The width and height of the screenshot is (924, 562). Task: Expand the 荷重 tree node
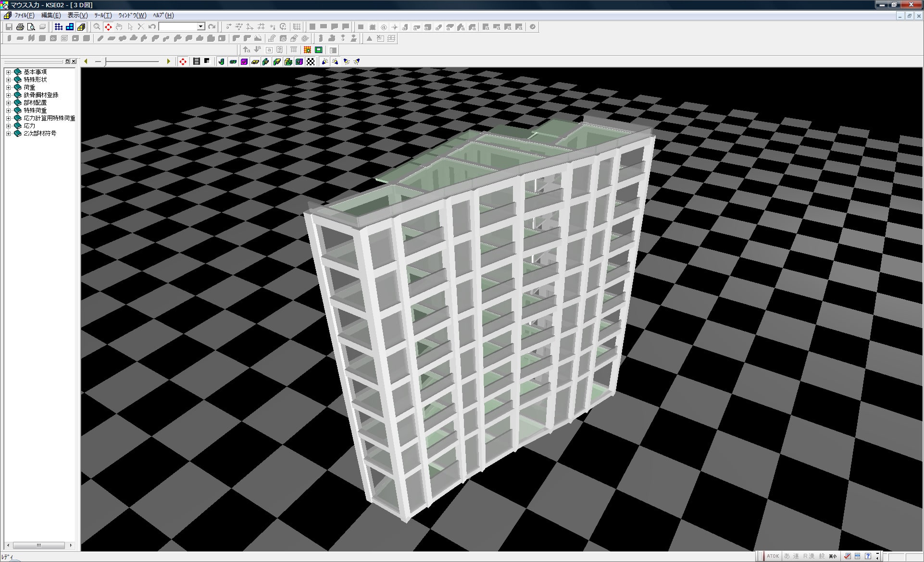coord(8,87)
